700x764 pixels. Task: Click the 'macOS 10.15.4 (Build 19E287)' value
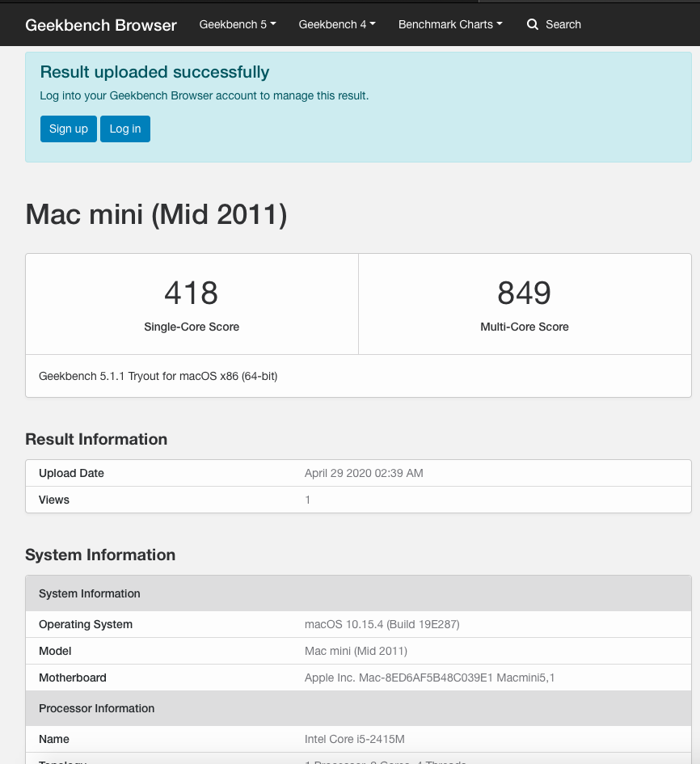(382, 624)
